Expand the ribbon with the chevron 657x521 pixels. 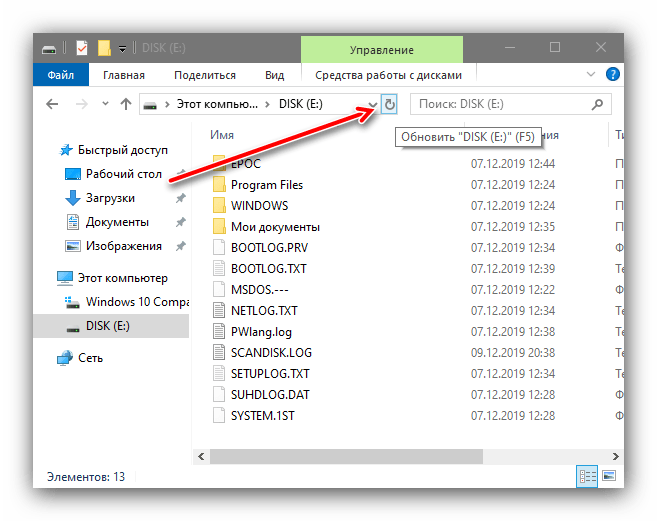click(590, 75)
